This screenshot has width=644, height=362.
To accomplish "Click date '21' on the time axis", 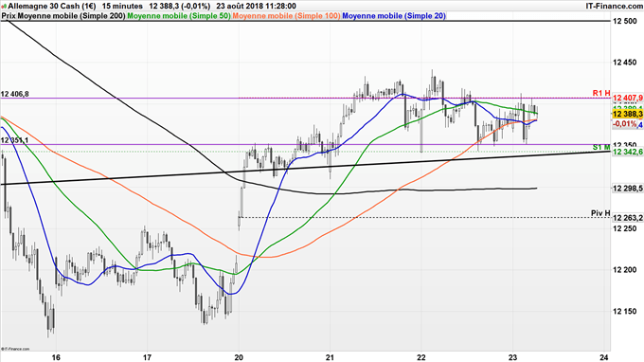I will click(x=331, y=357).
